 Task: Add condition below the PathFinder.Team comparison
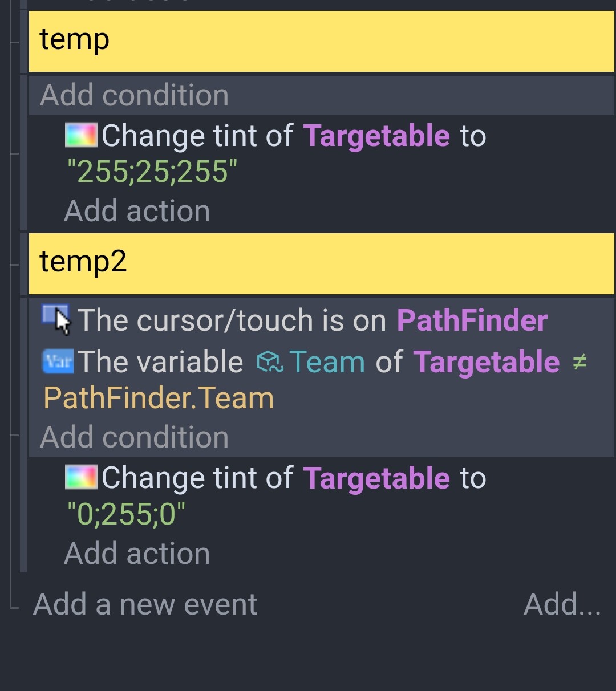point(134,437)
